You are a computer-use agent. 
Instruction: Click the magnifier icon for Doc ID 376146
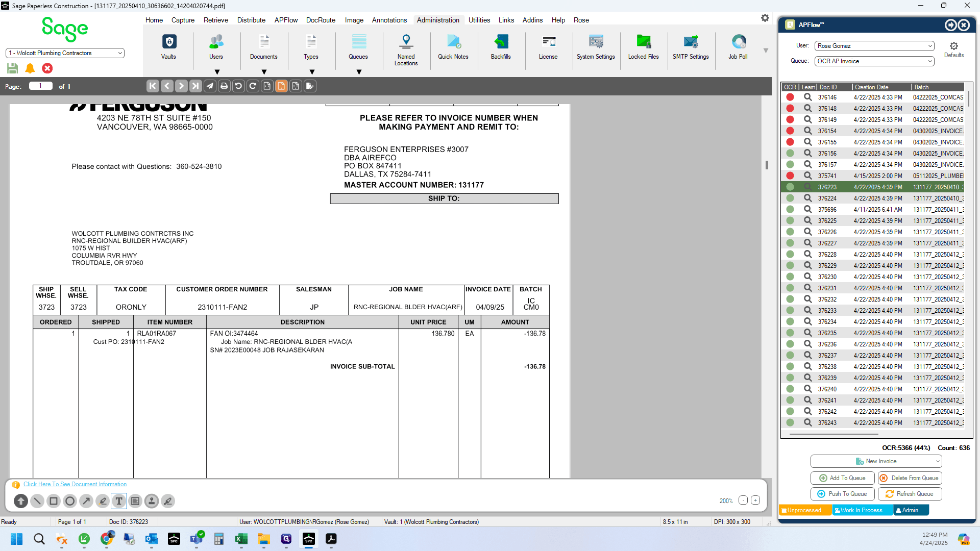click(807, 97)
